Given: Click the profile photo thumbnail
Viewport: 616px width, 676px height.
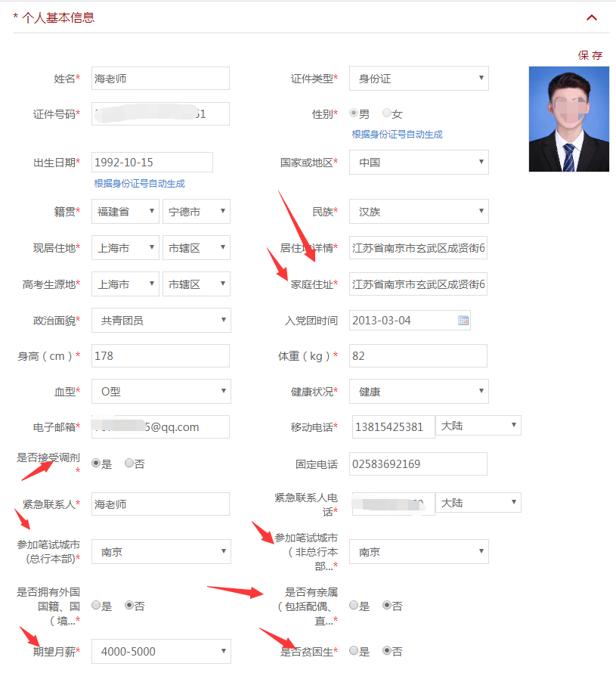Looking at the screenshot, I should pos(568,119).
